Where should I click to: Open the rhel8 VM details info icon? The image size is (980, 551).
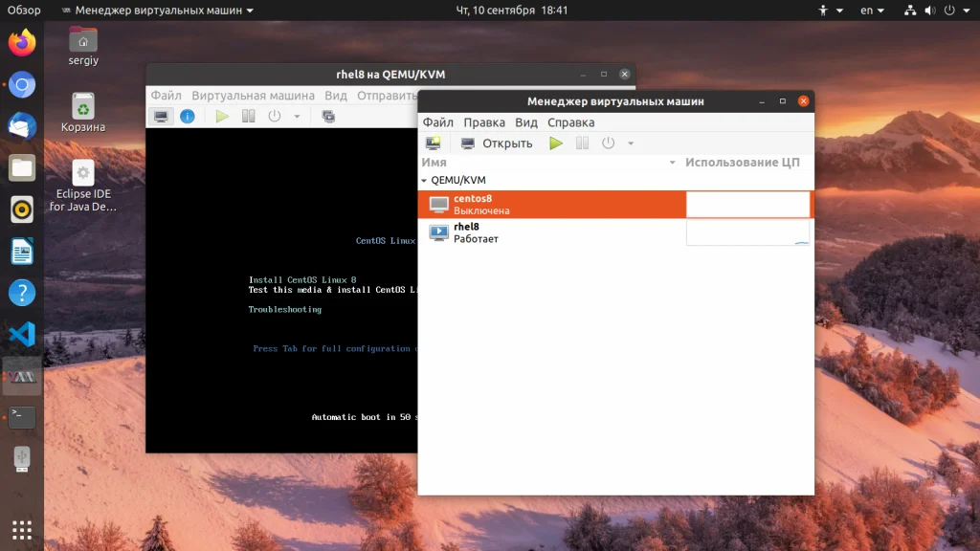pos(188,116)
